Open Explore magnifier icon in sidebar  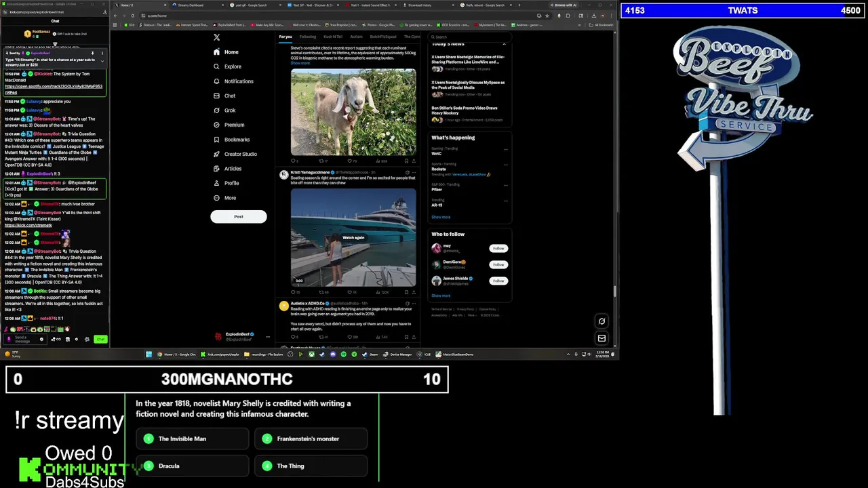pos(216,66)
